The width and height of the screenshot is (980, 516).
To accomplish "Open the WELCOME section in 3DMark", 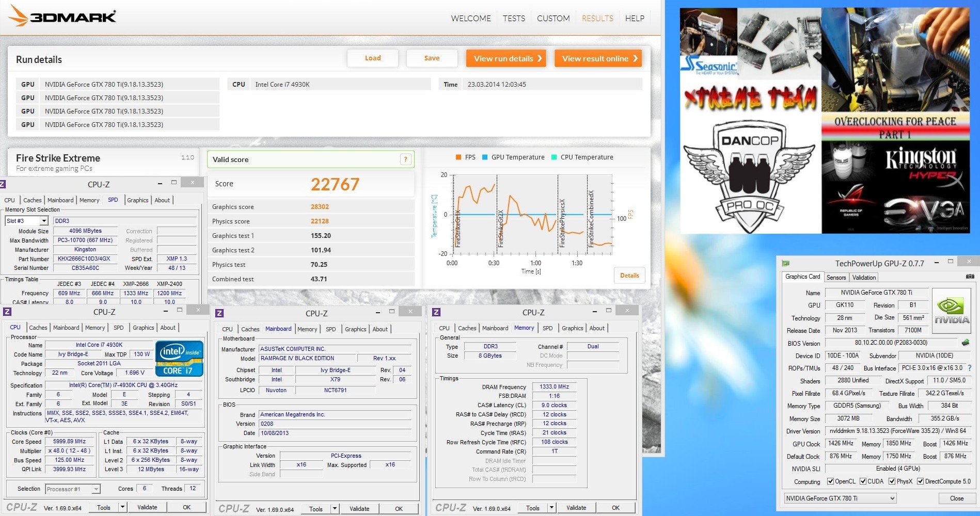I will click(471, 18).
